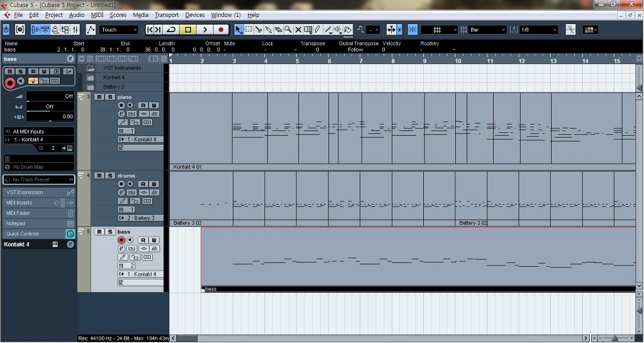Click the No Track Preset field
Screen dimensions: 644x343
click(38, 179)
